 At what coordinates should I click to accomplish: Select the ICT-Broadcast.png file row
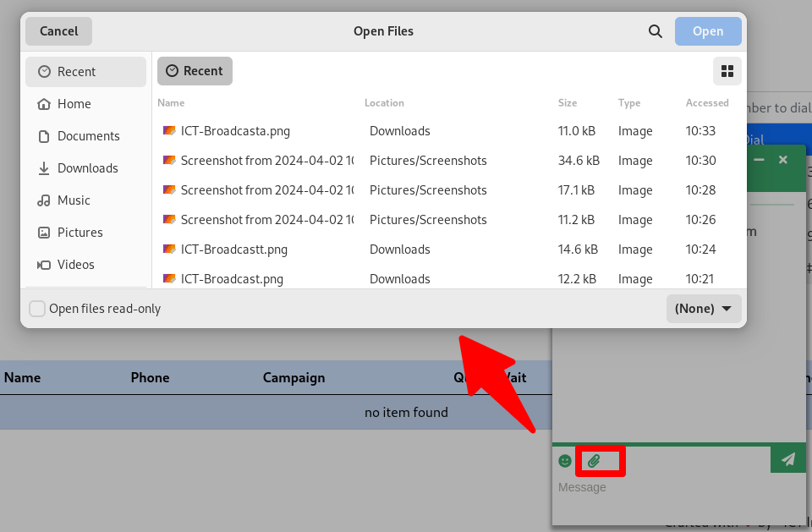click(x=338, y=278)
